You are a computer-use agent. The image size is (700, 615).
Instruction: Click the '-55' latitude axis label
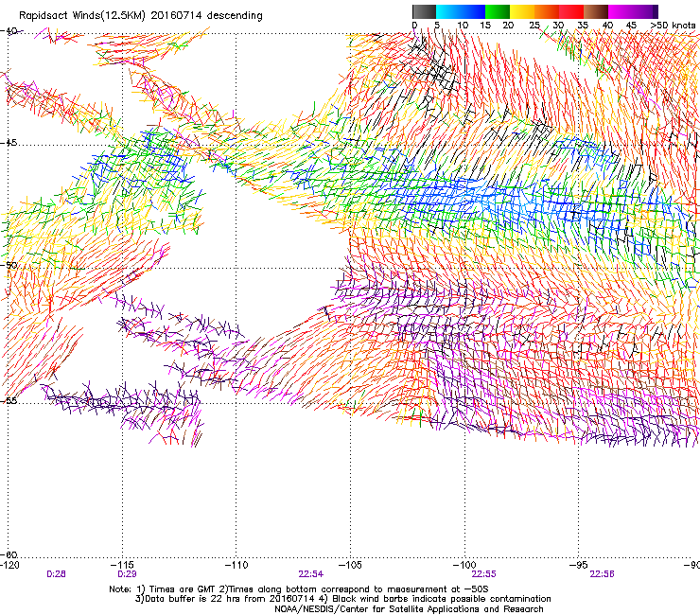(9, 400)
